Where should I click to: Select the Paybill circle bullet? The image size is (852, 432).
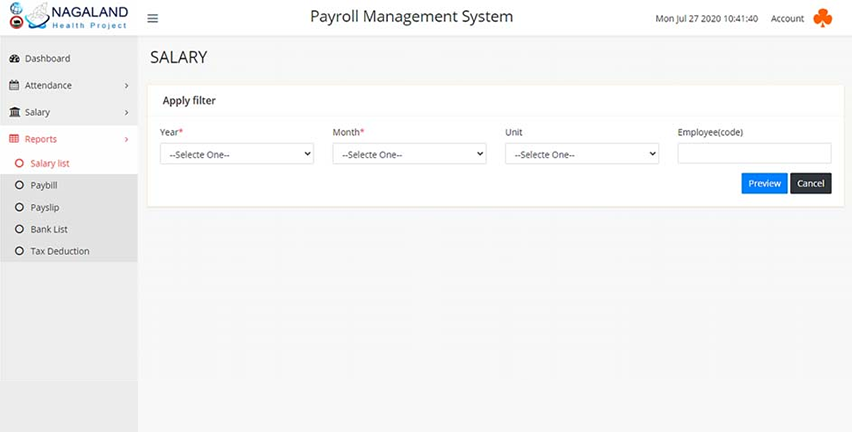tap(19, 185)
